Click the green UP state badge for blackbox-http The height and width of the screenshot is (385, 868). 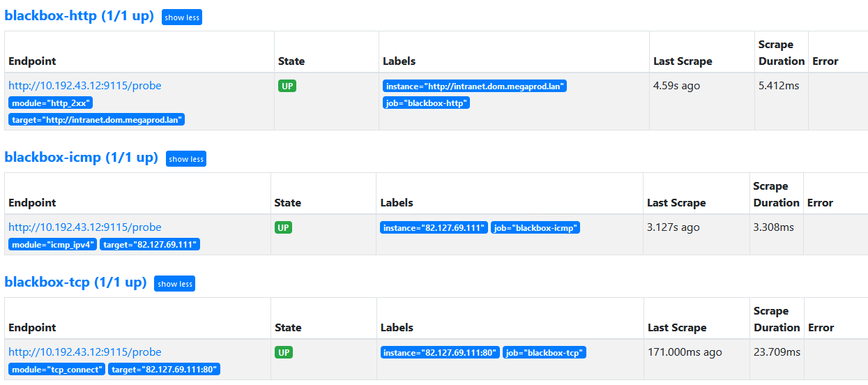(x=287, y=86)
